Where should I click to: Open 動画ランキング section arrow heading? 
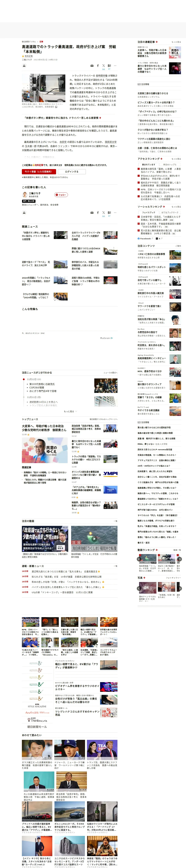pyautogui.click(x=147, y=550)
